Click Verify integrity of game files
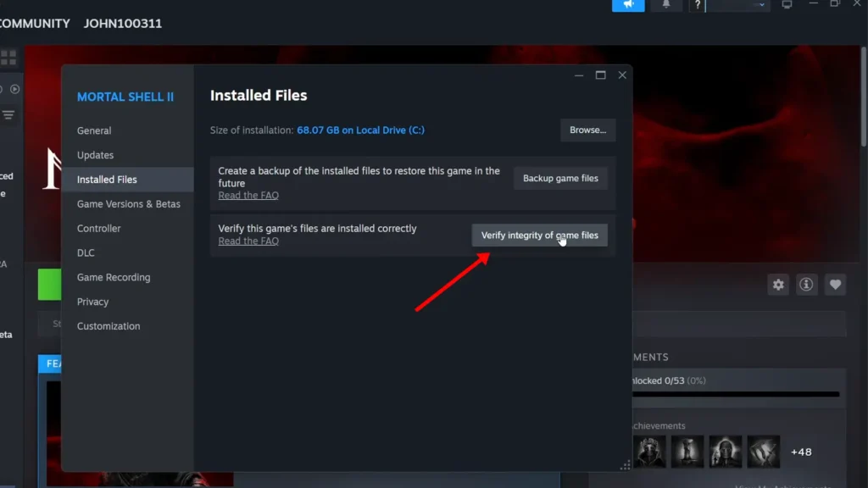 pyautogui.click(x=539, y=236)
